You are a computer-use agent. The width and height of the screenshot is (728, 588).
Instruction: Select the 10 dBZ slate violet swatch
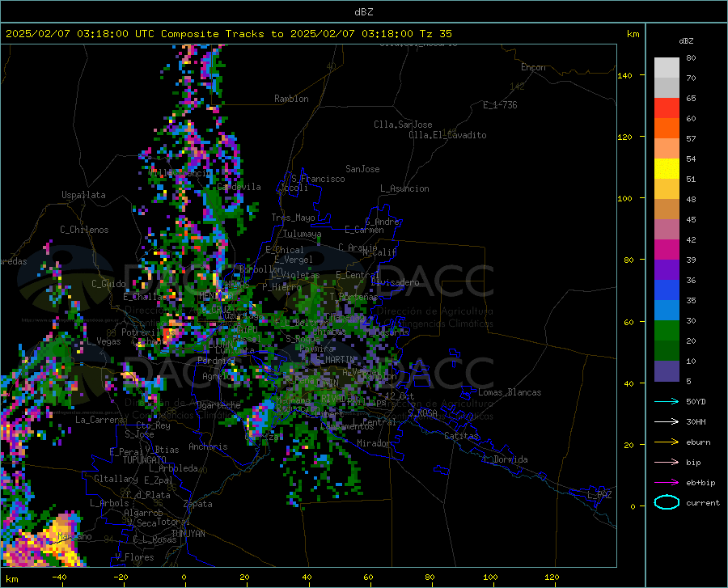[667, 371]
